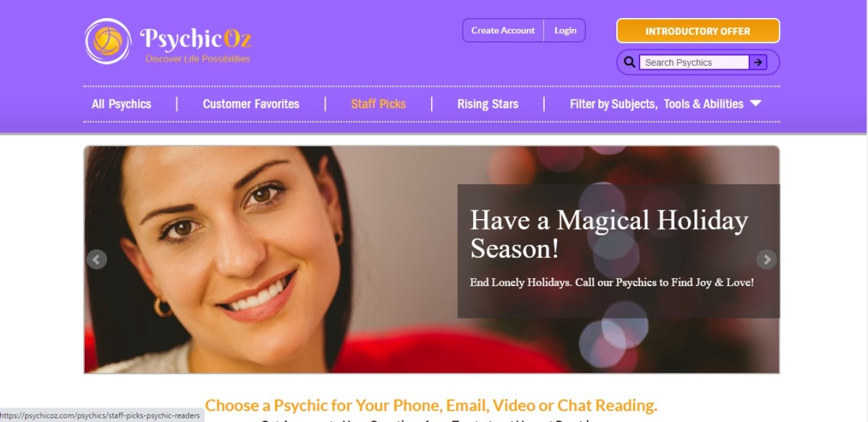This screenshot has height=422, width=868.
Task: Click the PsychicOz crystal ball logo icon
Action: coord(108,41)
